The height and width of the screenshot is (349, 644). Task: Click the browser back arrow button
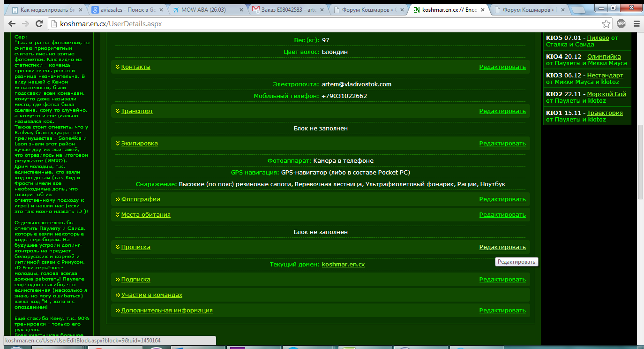pos(12,23)
